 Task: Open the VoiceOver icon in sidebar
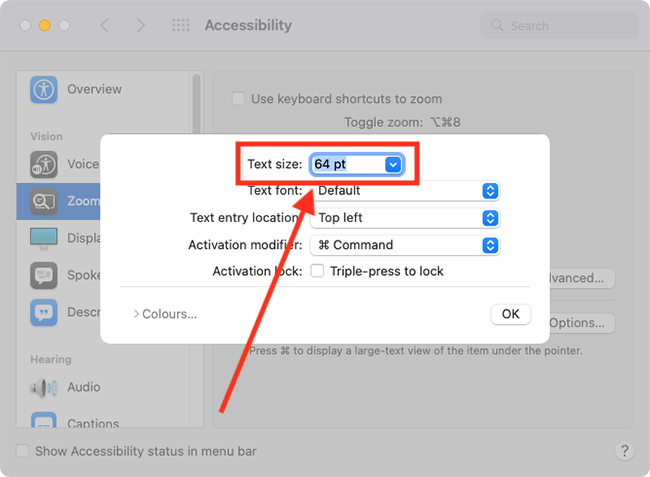point(44,165)
